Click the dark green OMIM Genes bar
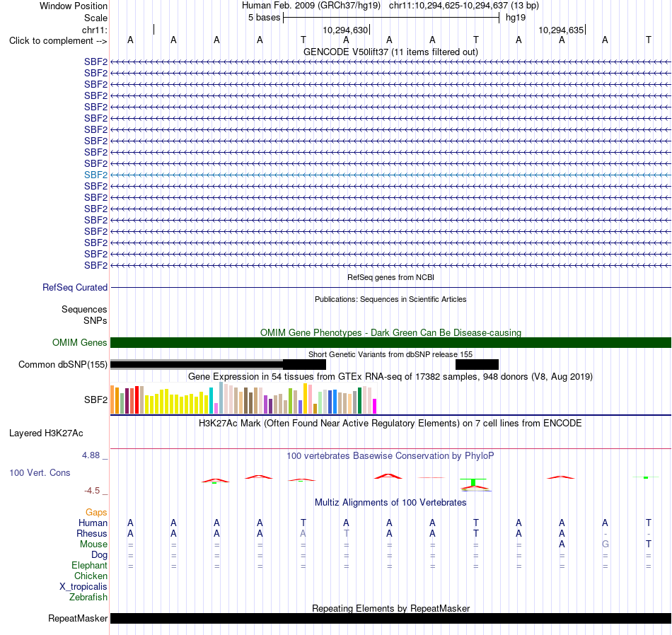Image resolution: width=672 pixels, height=635 pixels. click(x=390, y=342)
